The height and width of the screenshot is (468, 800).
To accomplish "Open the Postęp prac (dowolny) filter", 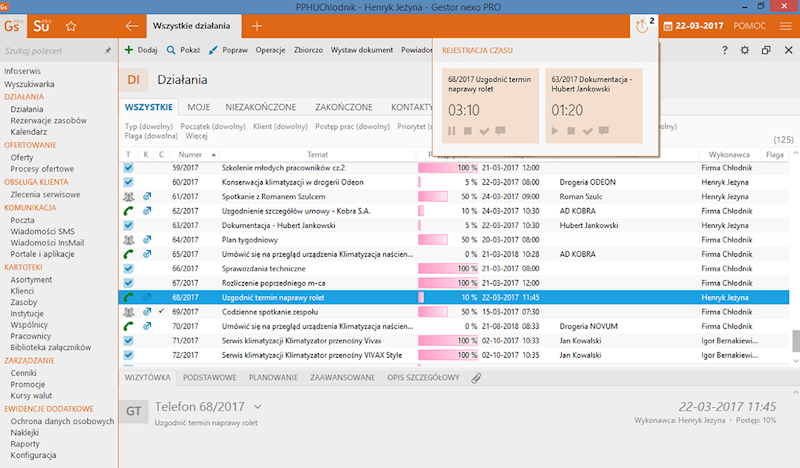I will click(352, 127).
